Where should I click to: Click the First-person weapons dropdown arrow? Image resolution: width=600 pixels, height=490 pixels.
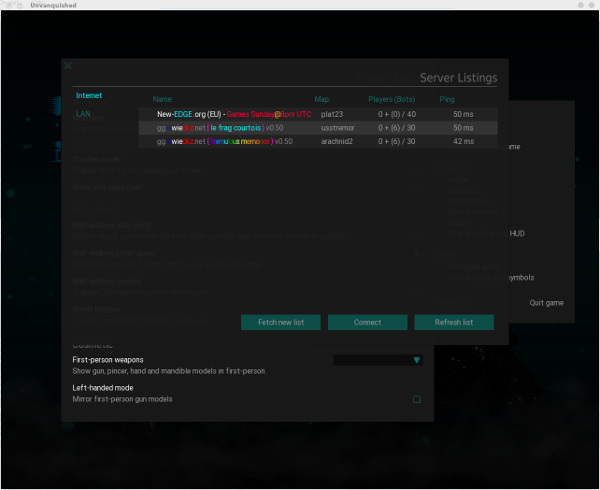pyautogui.click(x=417, y=360)
